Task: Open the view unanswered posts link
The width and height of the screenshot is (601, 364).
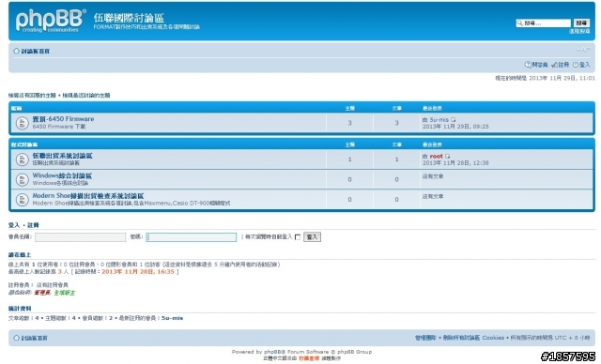Action: [x=32, y=96]
